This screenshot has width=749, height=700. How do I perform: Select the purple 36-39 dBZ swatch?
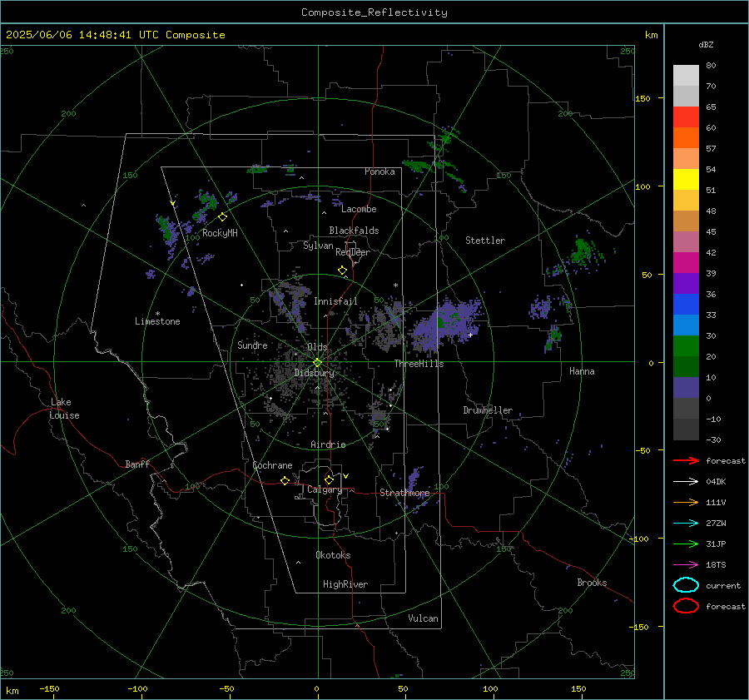pyautogui.click(x=686, y=283)
